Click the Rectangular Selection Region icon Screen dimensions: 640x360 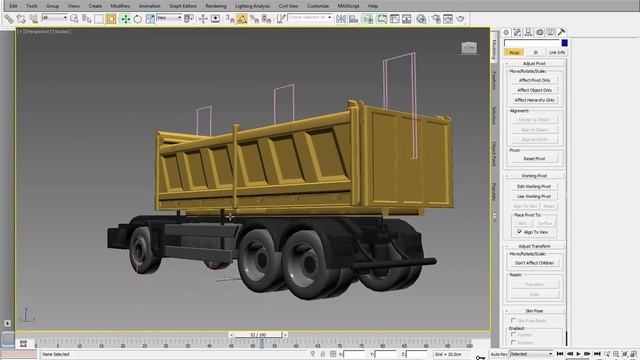pos(99,19)
